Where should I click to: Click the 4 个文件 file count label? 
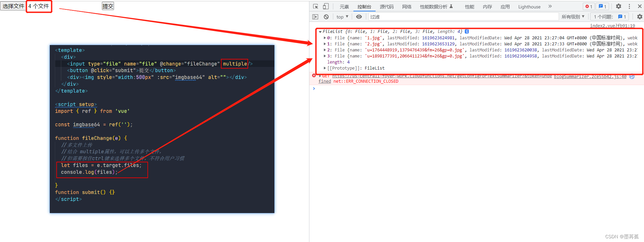coord(39,6)
